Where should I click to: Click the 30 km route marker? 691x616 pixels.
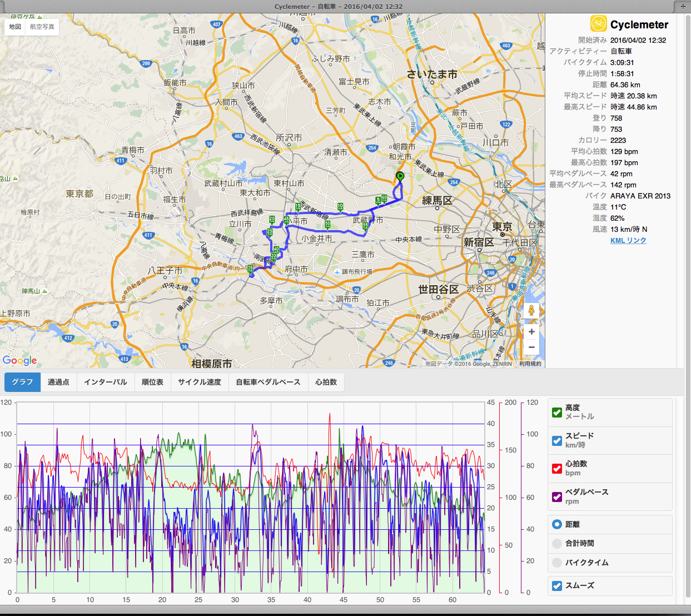point(274,256)
